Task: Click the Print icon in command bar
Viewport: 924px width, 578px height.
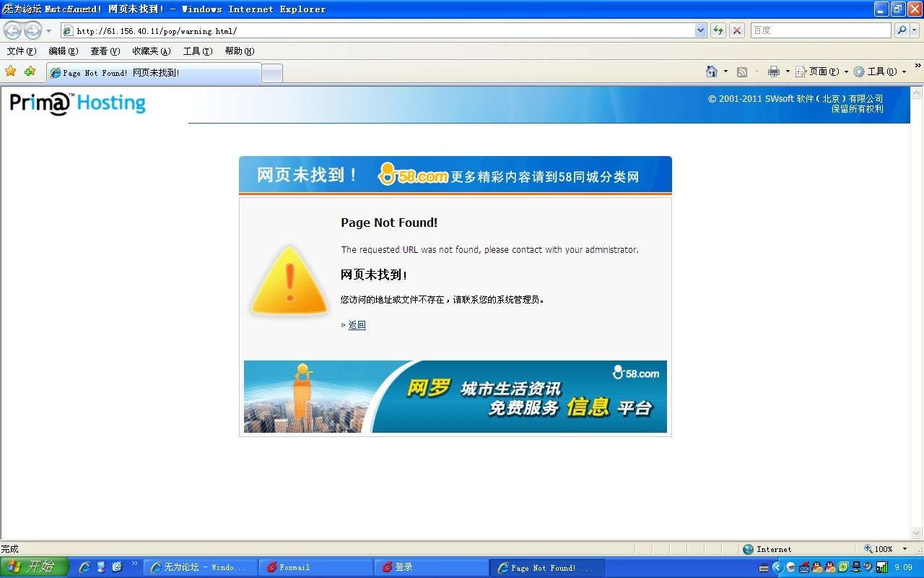Action: (x=774, y=72)
